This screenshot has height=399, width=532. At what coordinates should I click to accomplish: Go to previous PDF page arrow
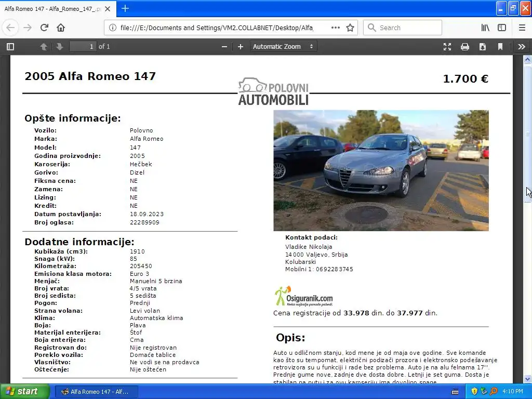tap(44, 46)
